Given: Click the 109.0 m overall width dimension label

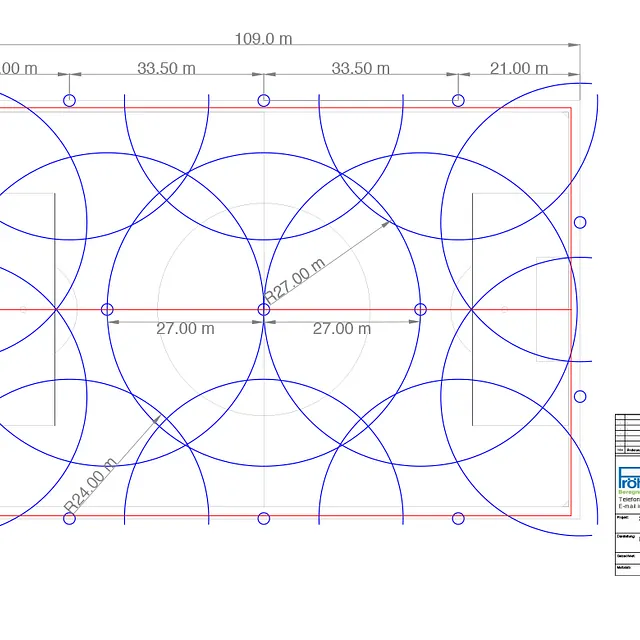Looking at the screenshot, I should coord(263,39).
